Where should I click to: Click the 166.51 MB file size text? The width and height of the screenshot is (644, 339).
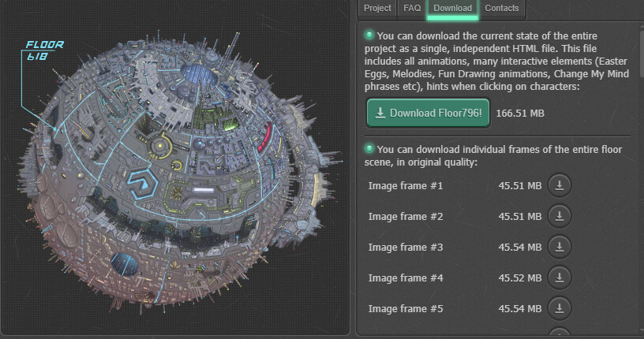point(520,114)
